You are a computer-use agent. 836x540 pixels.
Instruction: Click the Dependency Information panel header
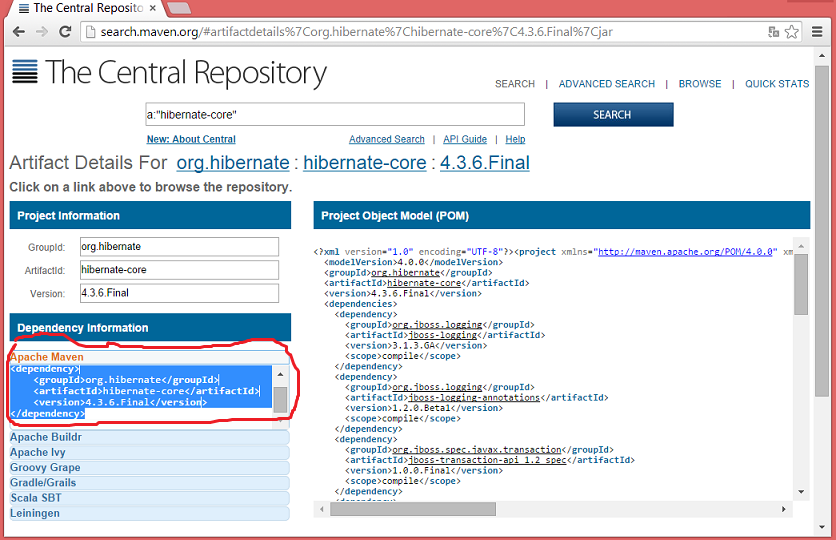pos(150,327)
